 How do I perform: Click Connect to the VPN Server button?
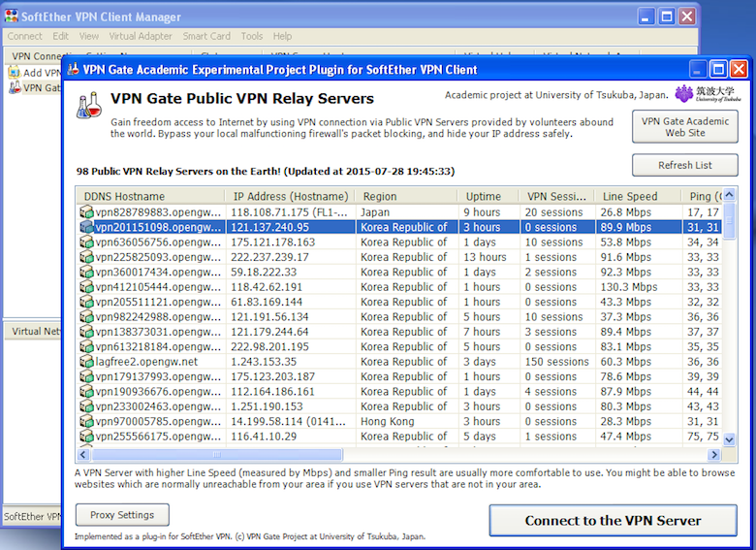(613, 520)
